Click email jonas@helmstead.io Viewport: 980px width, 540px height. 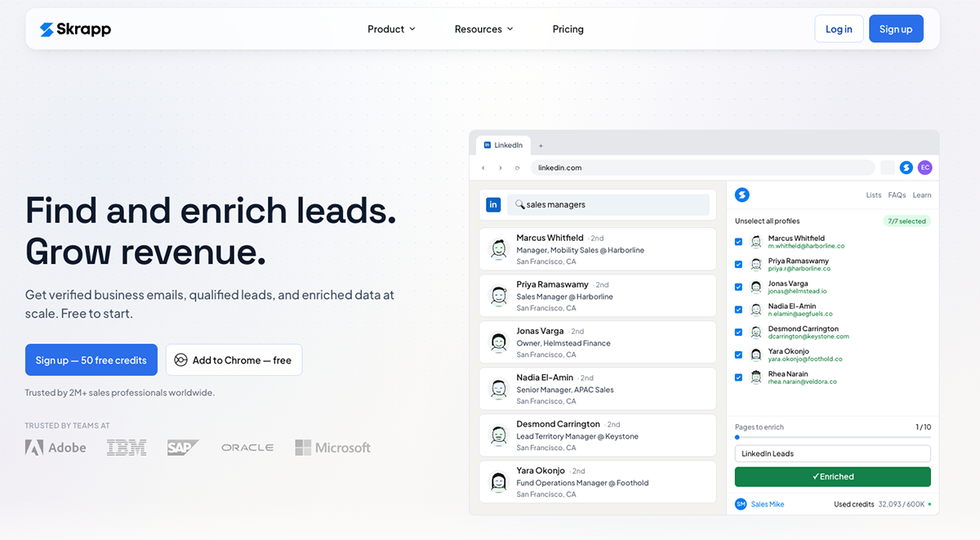(798, 291)
